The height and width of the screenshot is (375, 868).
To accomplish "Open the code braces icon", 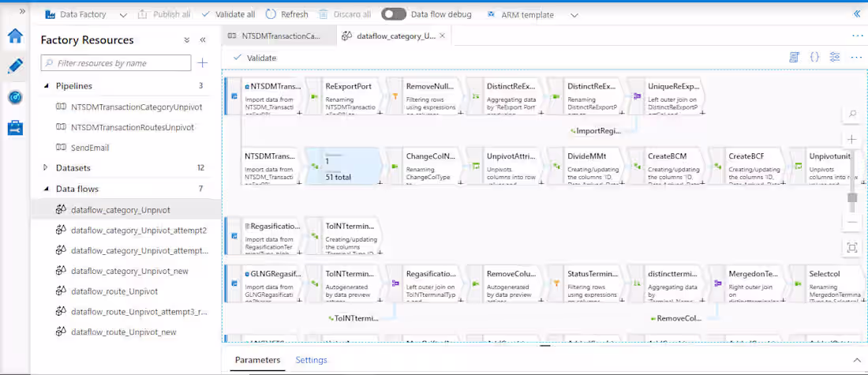I will [814, 58].
